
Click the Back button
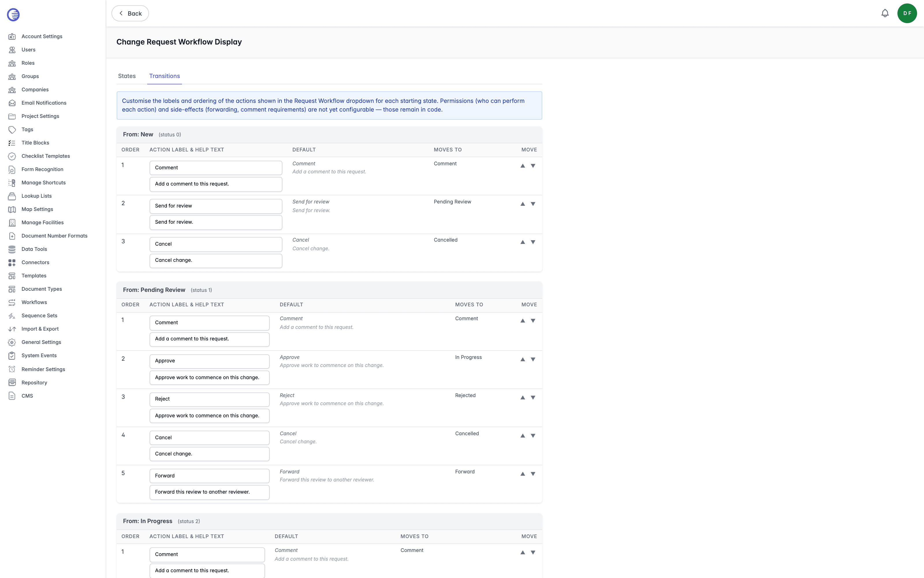(130, 13)
